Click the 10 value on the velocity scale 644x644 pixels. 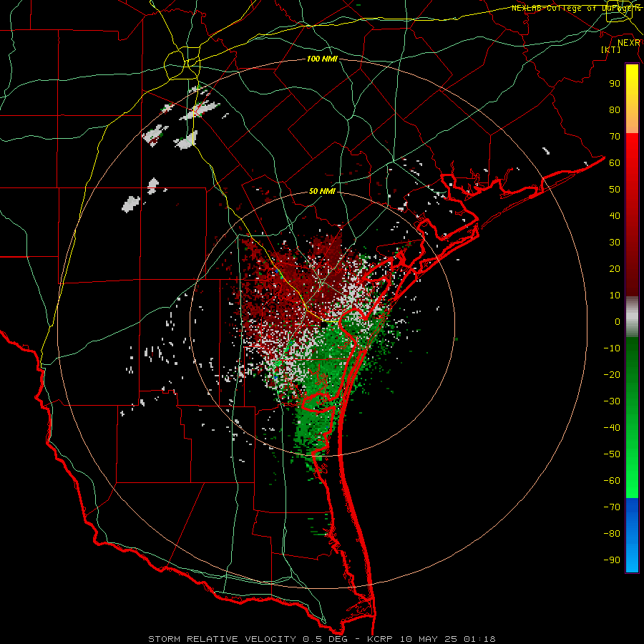(x=615, y=296)
